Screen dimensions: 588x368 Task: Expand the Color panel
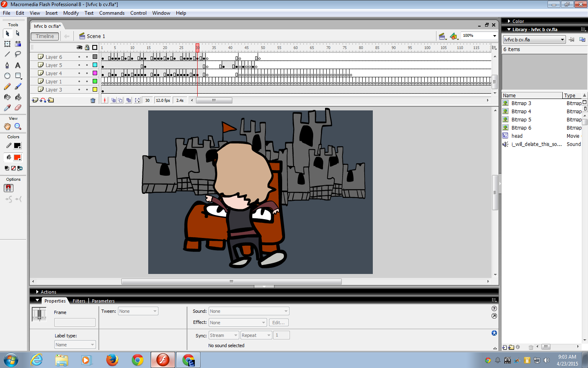pos(509,21)
